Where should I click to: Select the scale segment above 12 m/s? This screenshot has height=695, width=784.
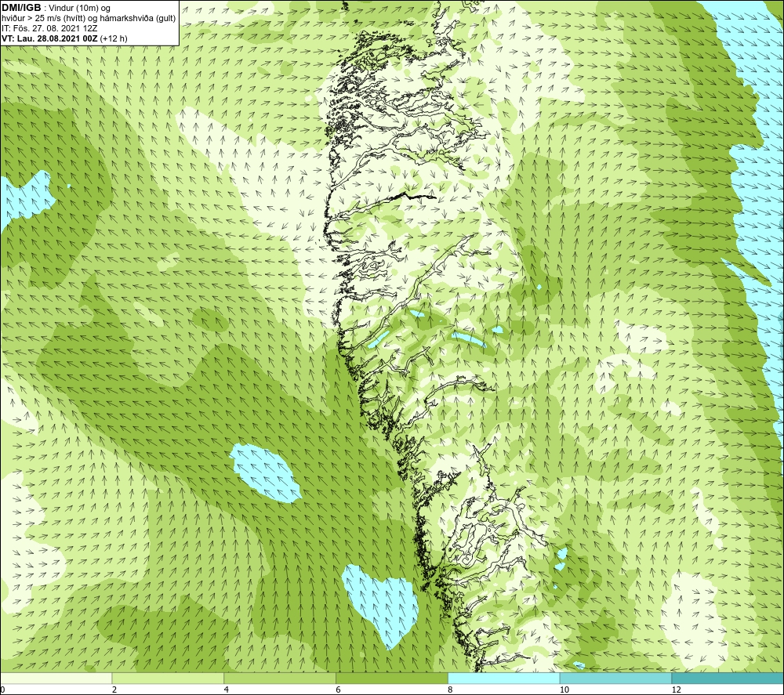tap(728, 678)
